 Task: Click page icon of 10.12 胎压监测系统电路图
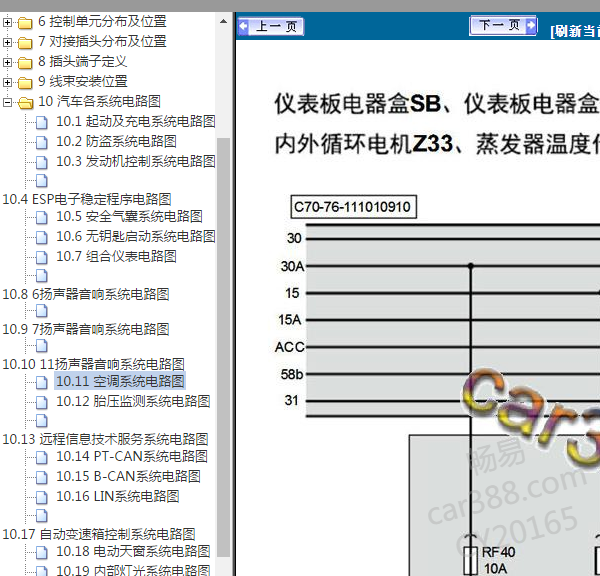point(42,402)
